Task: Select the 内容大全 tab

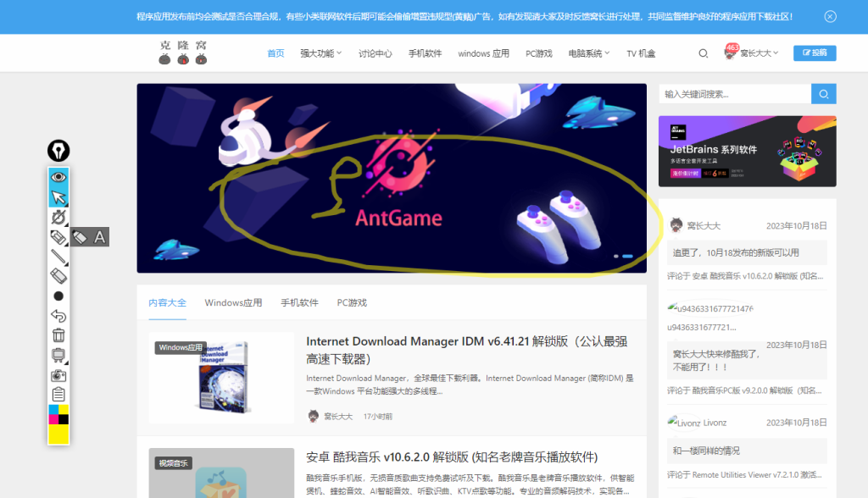Action: click(x=167, y=302)
